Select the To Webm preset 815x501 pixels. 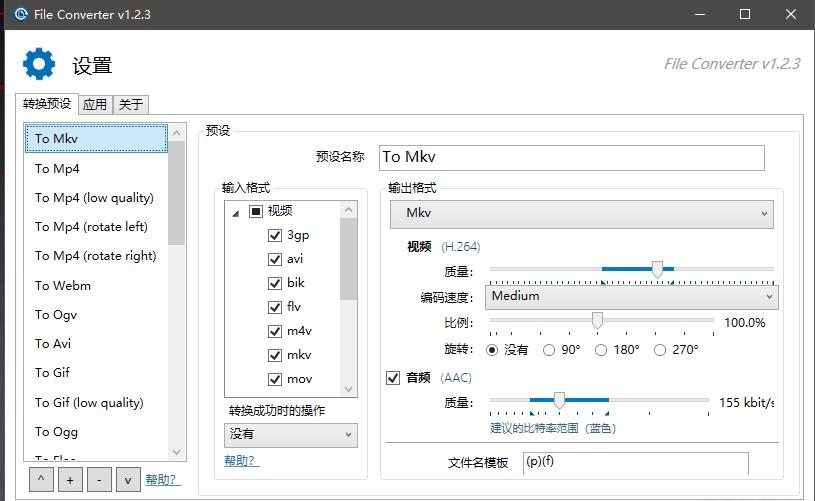point(96,285)
